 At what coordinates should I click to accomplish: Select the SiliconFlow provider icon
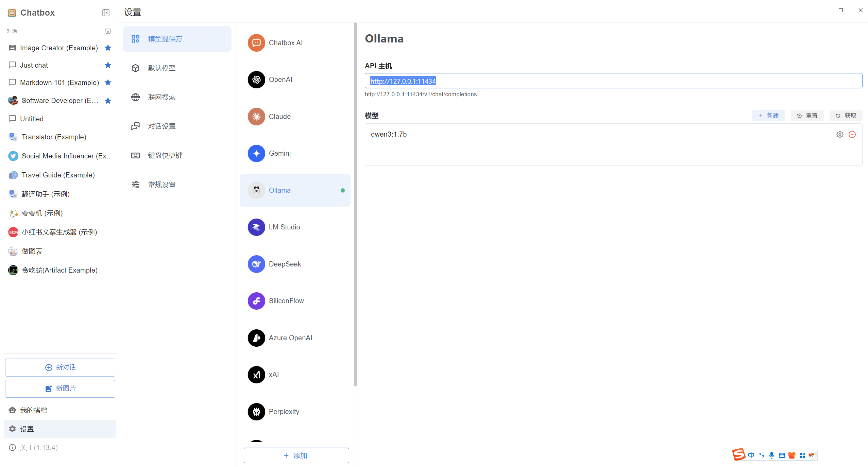[x=256, y=301]
